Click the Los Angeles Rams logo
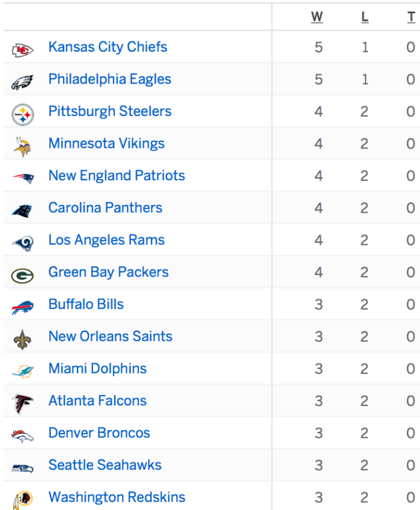Image resolution: width=420 pixels, height=510 pixels. (x=22, y=243)
